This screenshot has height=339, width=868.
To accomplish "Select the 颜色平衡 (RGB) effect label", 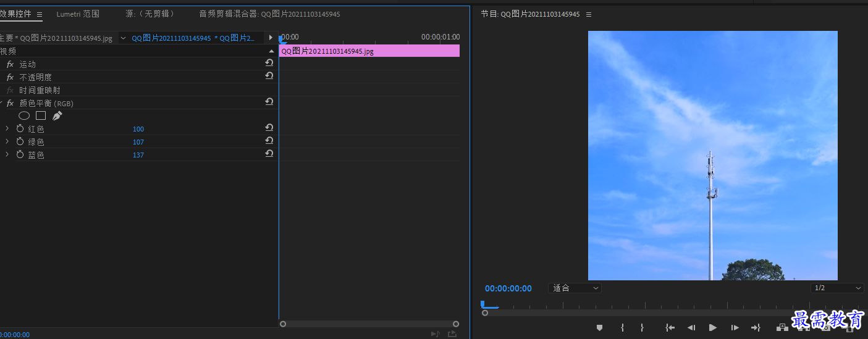I will [x=46, y=103].
